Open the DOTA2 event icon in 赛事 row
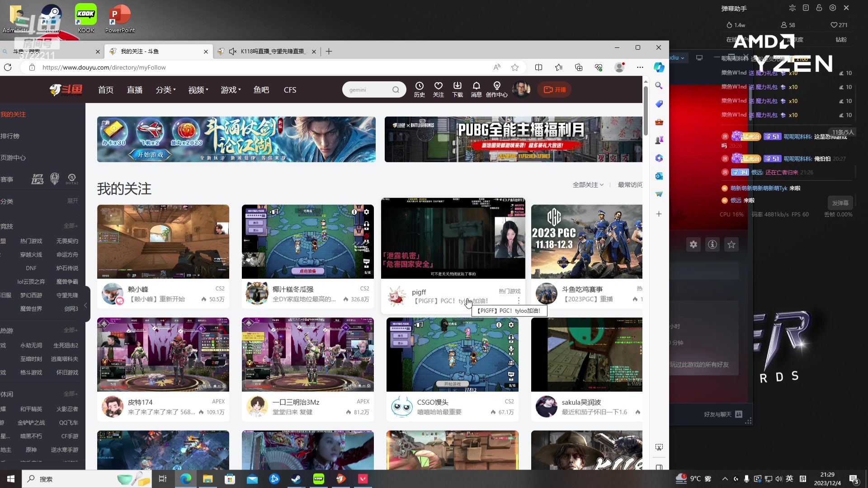This screenshot has width=868, height=488. [71, 179]
